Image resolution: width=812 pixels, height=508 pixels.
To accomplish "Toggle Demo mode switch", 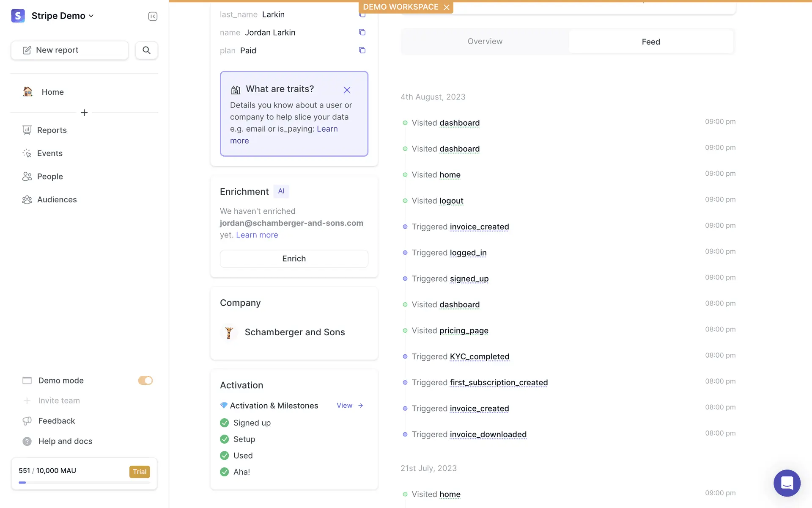I will click(x=145, y=381).
